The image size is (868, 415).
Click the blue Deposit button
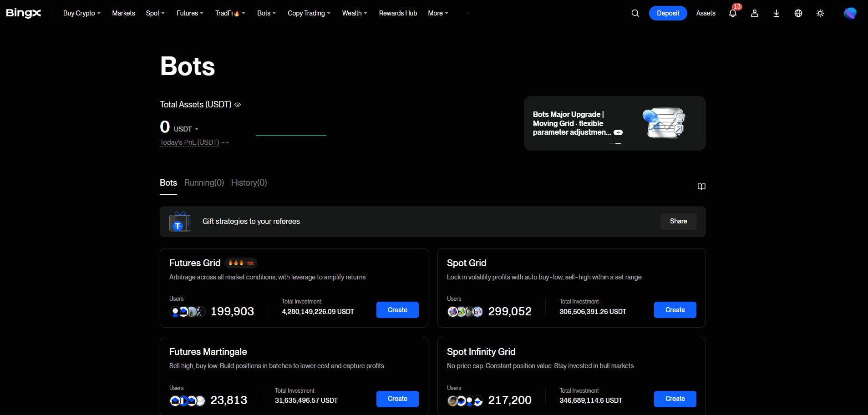point(668,13)
